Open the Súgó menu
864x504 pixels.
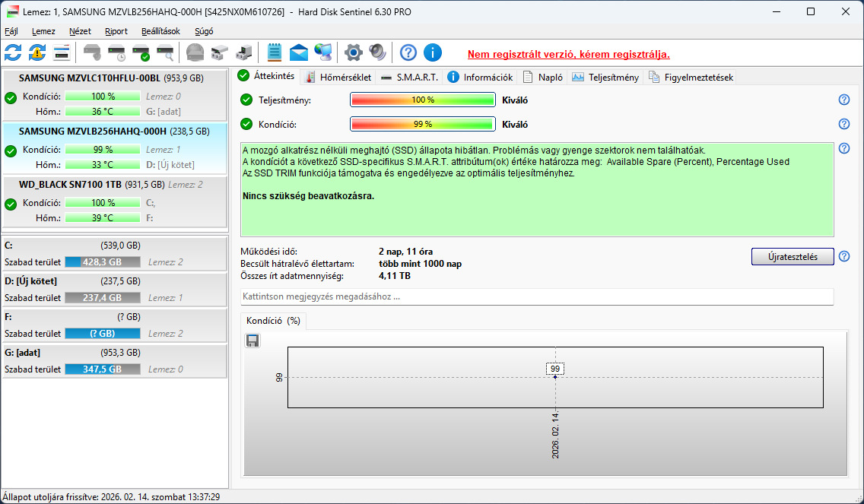(x=204, y=31)
